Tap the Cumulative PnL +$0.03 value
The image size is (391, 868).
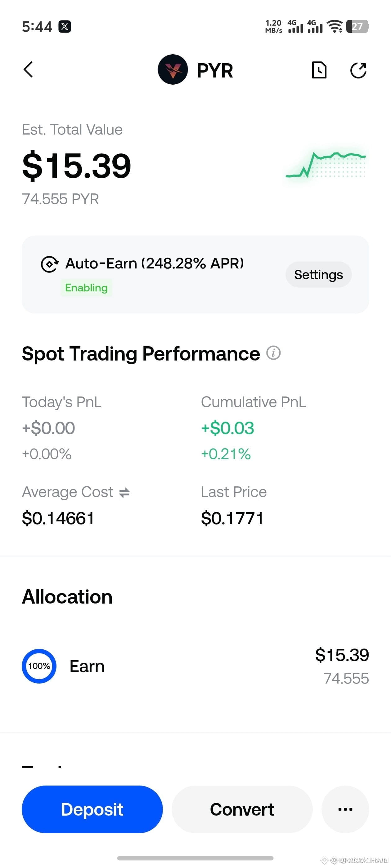tap(227, 428)
